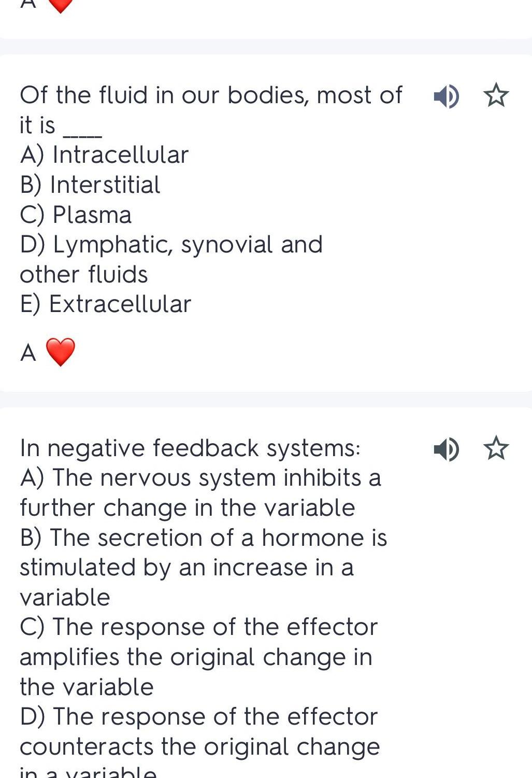This screenshot has height=778, width=532.
Task: Play audio for the body fluid question
Action: (x=445, y=96)
